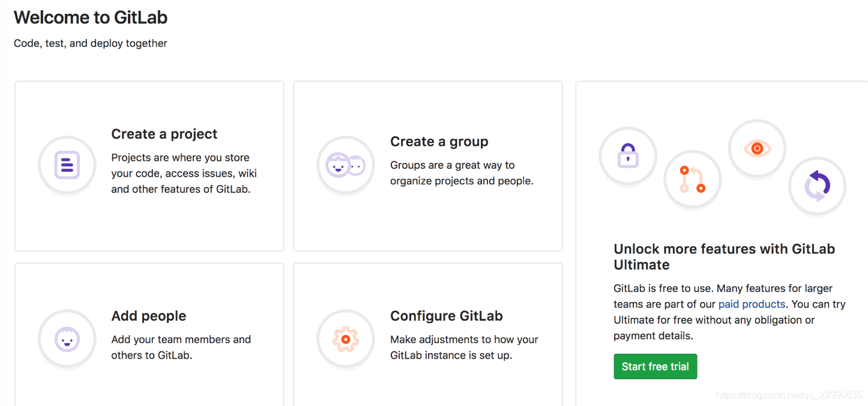Click the Configure GitLab gear icon
868x406 pixels.
[346, 339]
